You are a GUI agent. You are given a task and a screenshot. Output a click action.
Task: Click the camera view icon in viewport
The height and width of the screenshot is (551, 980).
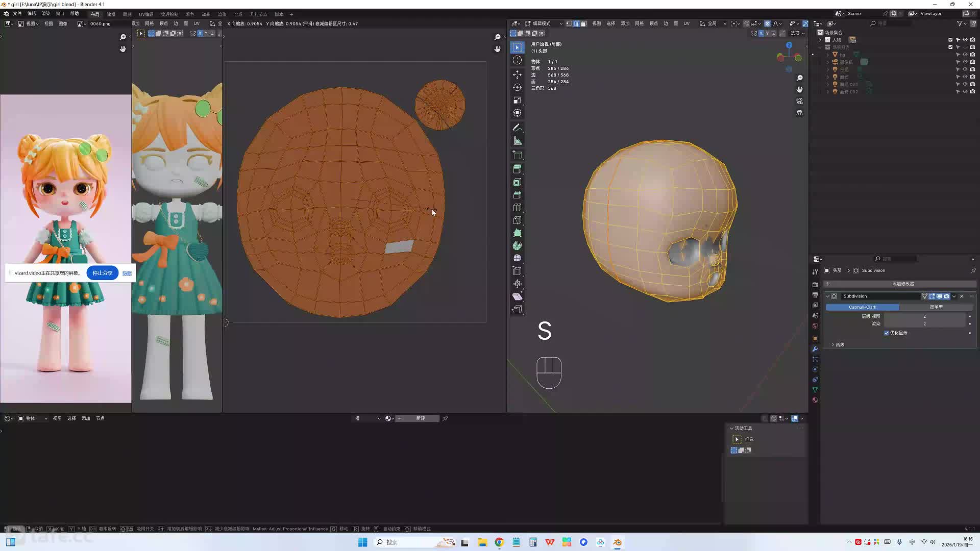tap(799, 101)
